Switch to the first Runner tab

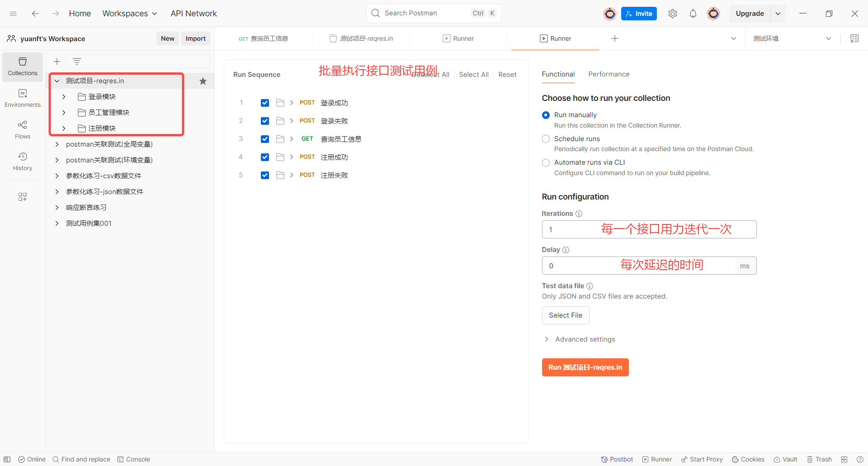point(458,38)
